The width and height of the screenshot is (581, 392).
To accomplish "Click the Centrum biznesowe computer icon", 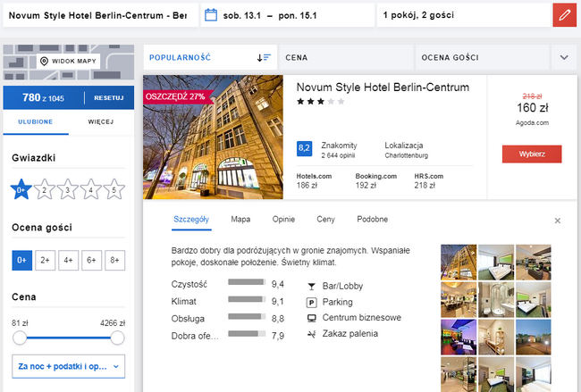I will (x=312, y=318).
